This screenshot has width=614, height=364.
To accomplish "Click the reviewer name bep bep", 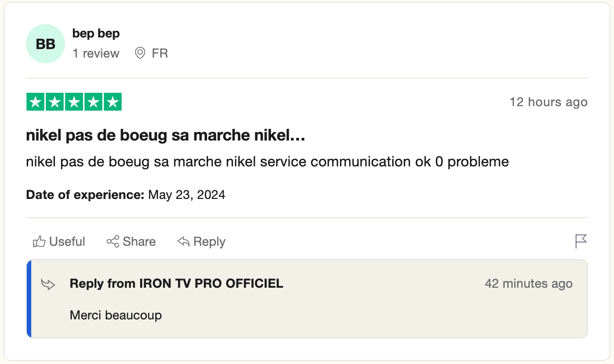I will coord(96,33).
